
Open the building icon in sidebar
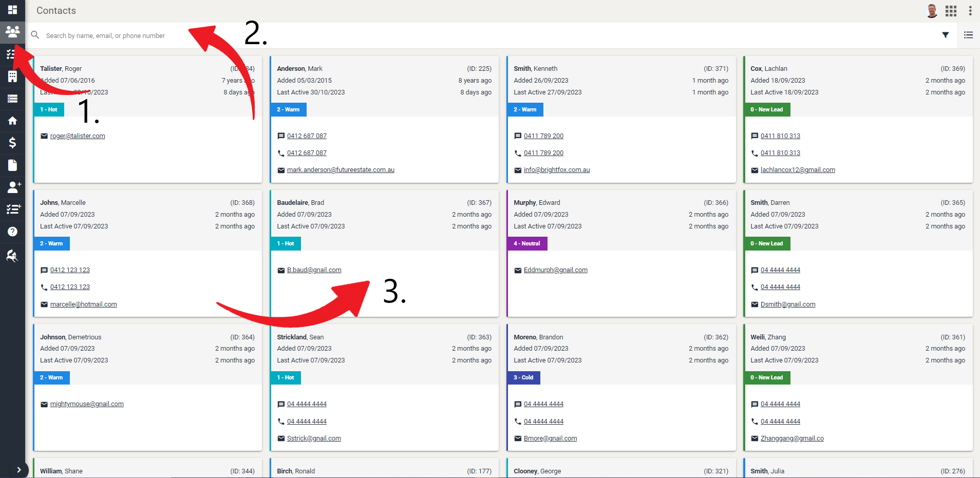click(x=12, y=77)
